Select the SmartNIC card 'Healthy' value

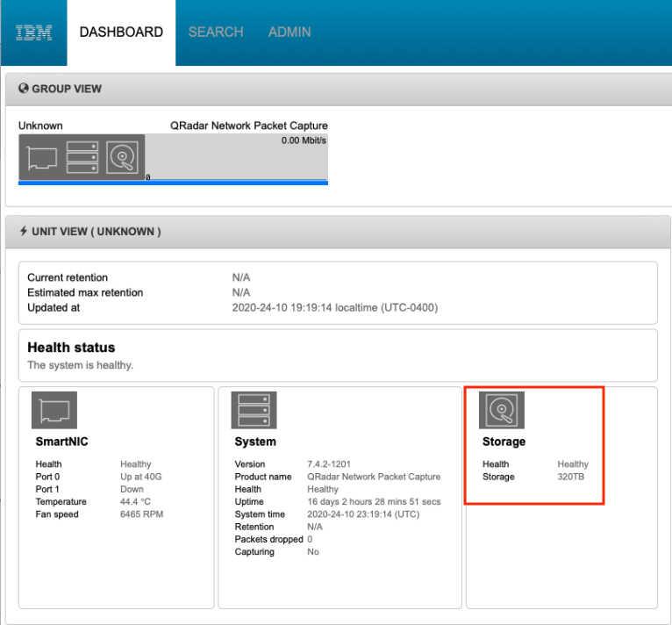(135, 464)
